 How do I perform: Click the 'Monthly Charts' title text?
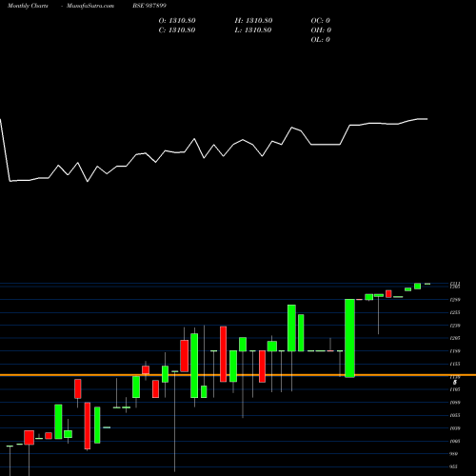tap(28, 6)
